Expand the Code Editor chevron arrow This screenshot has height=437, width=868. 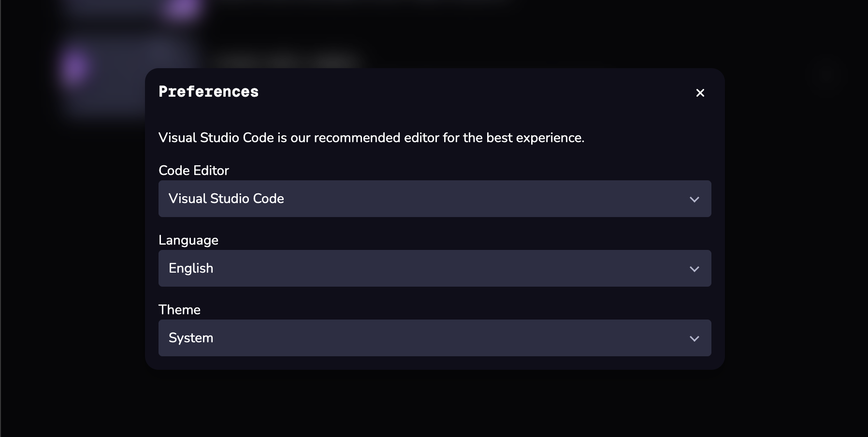(x=694, y=199)
